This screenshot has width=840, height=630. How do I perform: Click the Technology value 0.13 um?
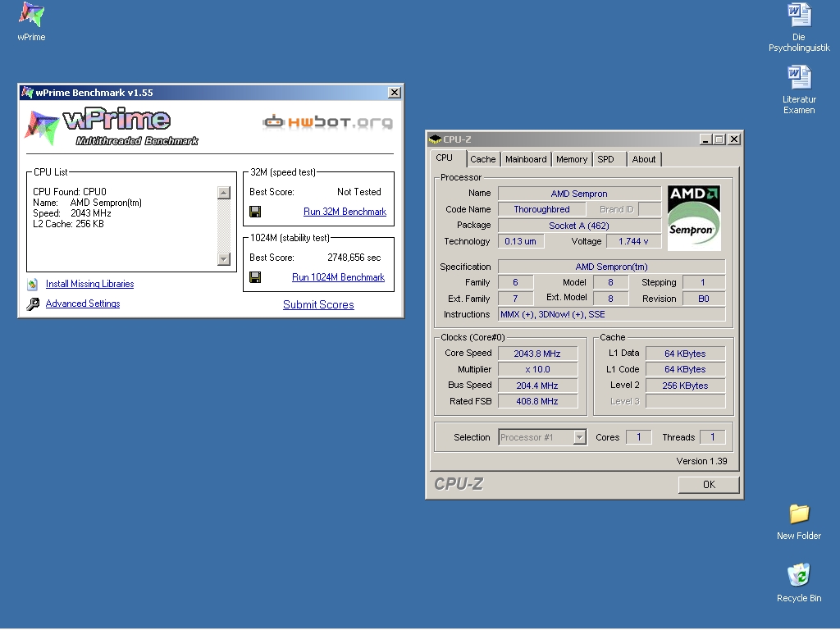pos(521,241)
